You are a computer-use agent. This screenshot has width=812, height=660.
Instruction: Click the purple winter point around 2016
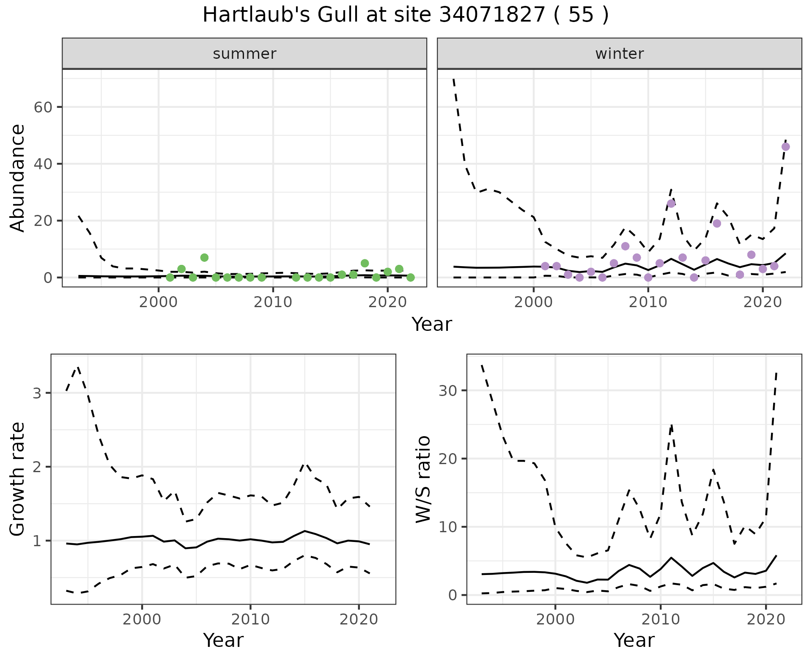pyautogui.click(x=717, y=223)
